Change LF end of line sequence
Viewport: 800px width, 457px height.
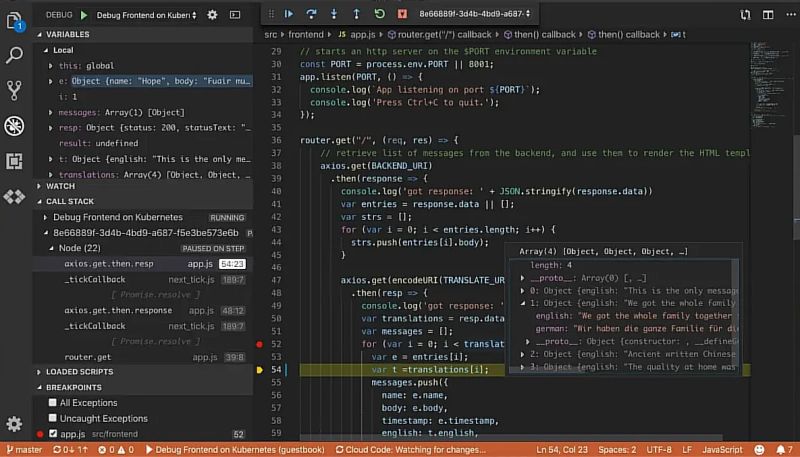(x=687, y=449)
